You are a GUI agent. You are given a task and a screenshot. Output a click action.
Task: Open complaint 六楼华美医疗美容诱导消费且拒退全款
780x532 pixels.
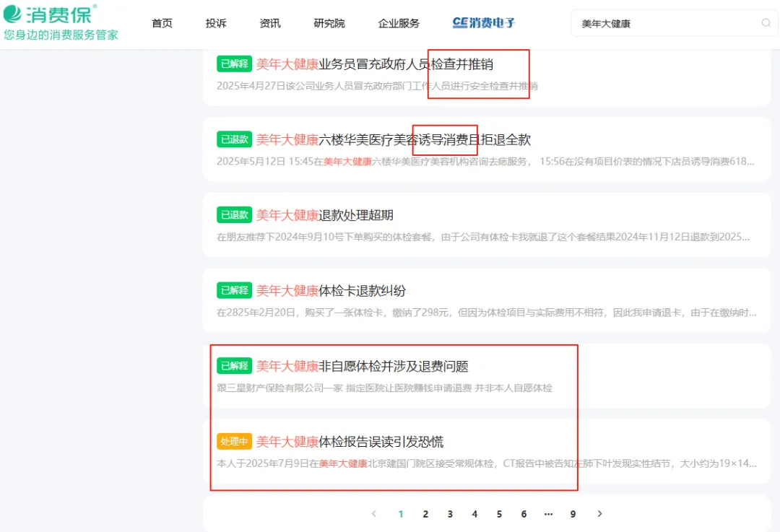coord(394,140)
